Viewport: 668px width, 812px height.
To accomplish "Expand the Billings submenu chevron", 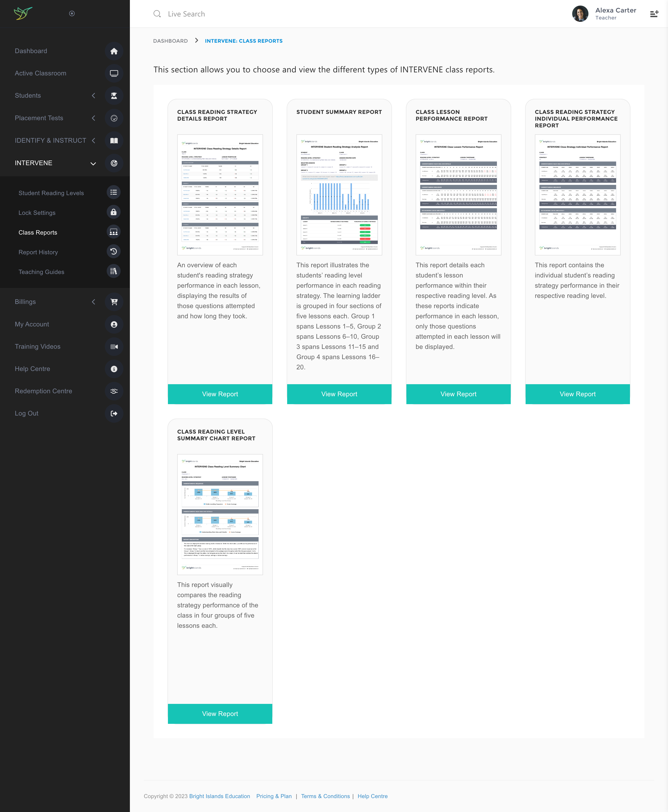I will [x=93, y=302].
